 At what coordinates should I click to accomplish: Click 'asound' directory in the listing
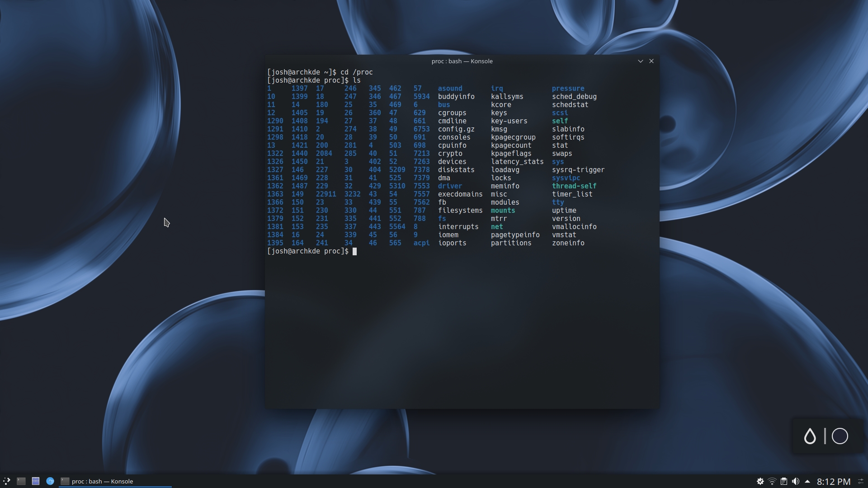click(x=450, y=89)
